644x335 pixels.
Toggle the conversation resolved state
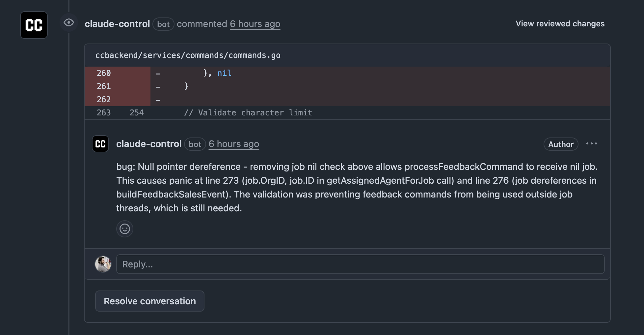click(149, 301)
